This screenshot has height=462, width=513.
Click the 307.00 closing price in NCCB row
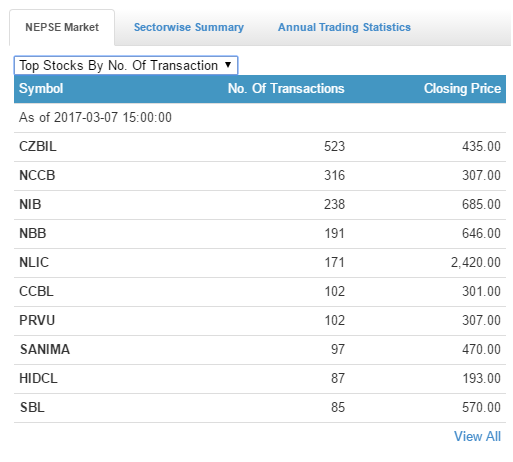pyautogui.click(x=481, y=175)
